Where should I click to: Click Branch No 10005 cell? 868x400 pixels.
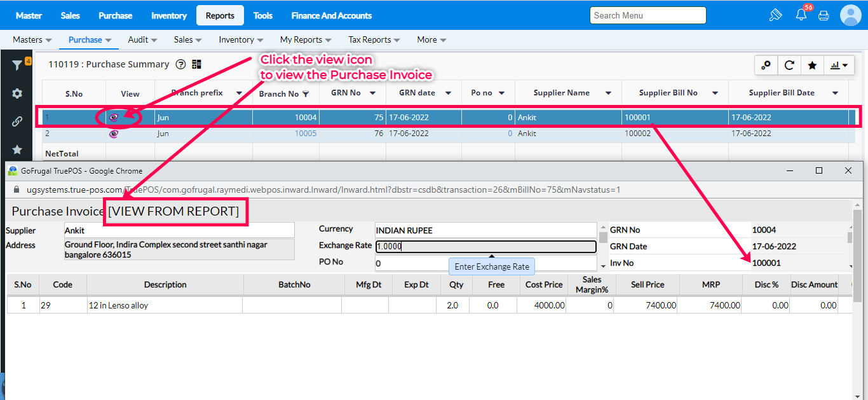[x=286, y=134]
